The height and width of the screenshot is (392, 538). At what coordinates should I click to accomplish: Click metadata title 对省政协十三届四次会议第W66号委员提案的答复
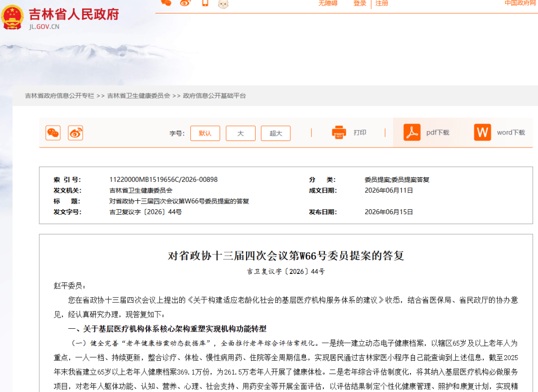179,201
